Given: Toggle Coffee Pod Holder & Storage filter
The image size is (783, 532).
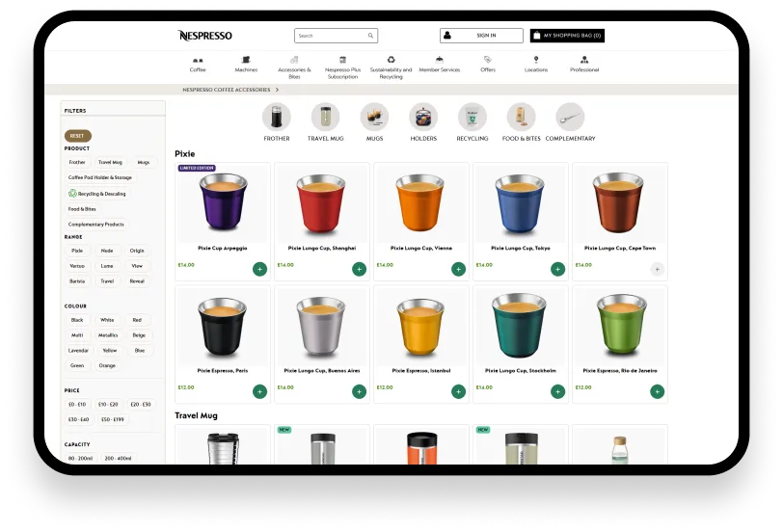Looking at the screenshot, I should click(x=100, y=177).
